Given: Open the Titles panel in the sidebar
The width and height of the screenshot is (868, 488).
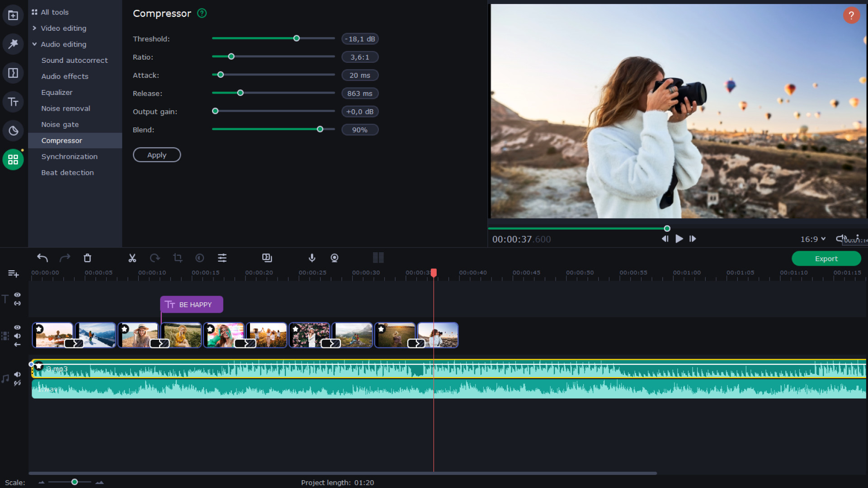Looking at the screenshot, I should 13,102.
